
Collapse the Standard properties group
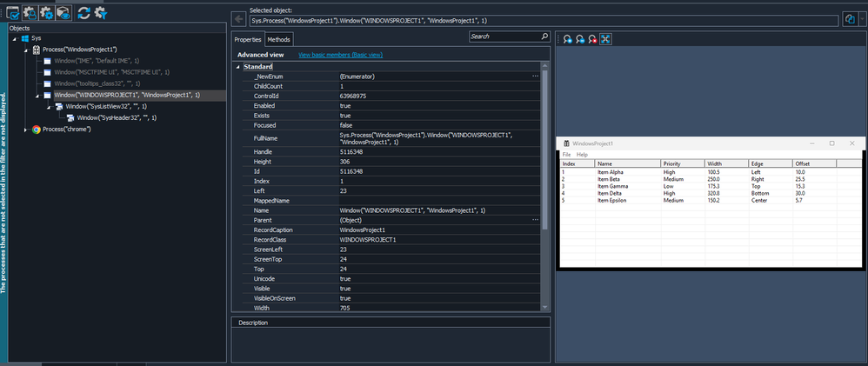[x=238, y=67]
